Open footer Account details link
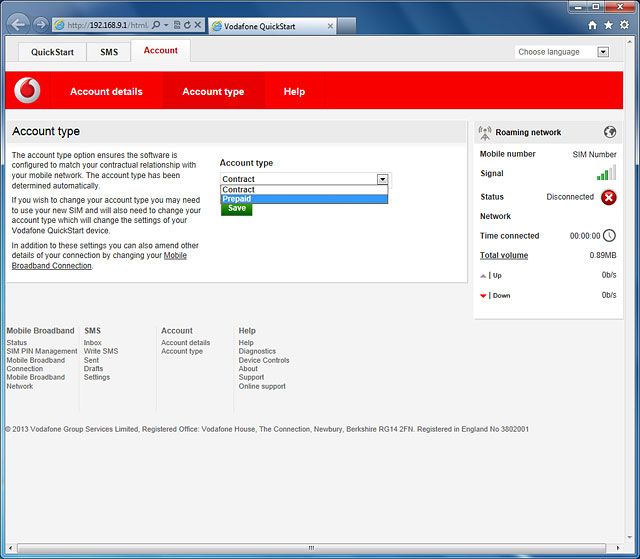 coord(186,343)
